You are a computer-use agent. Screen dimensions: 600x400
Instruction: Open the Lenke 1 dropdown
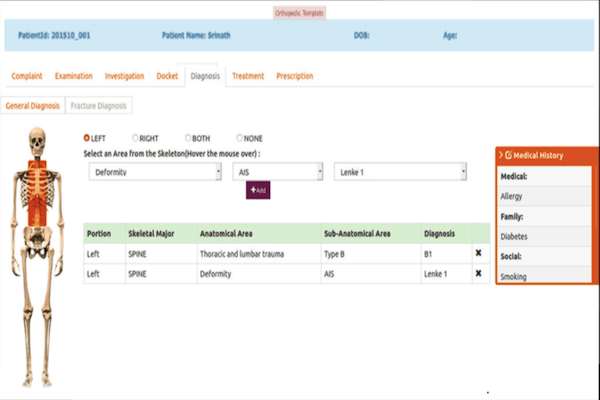tap(400, 172)
